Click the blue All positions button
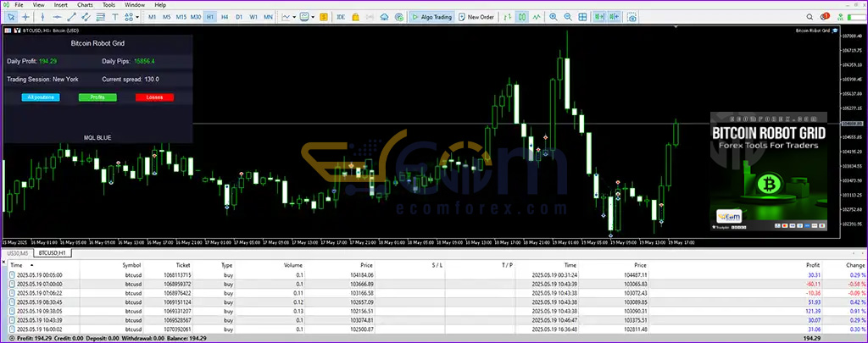This screenshot has width=868, height=343. click(x=41, y=97)
